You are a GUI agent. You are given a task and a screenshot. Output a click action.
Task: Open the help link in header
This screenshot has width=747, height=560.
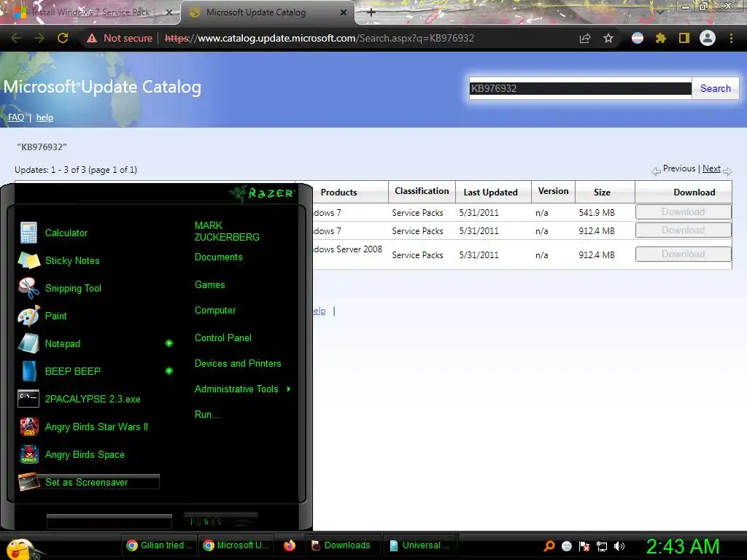point(44,117)
